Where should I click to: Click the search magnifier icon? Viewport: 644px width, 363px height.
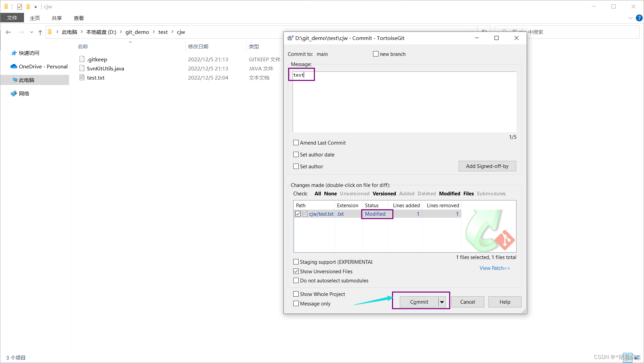click(504, 31)
